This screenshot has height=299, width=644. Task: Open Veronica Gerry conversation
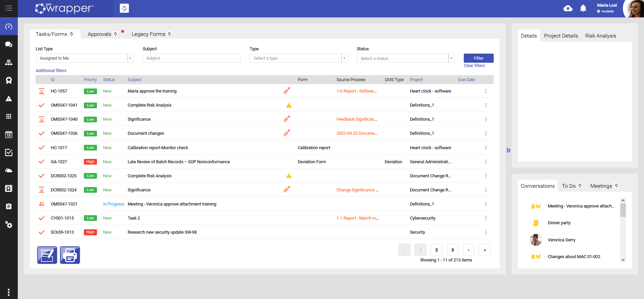point(561,240)
